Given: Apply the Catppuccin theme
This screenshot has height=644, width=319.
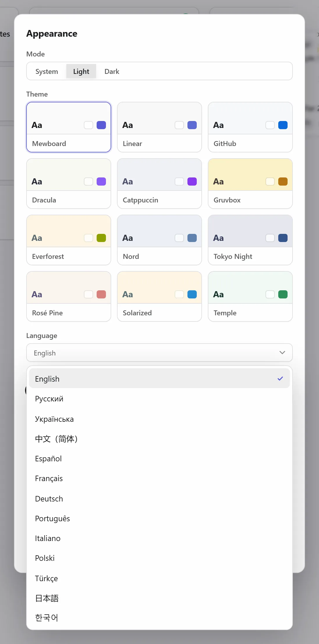Looking at the screenshot, I should click(x=159, y=184).
